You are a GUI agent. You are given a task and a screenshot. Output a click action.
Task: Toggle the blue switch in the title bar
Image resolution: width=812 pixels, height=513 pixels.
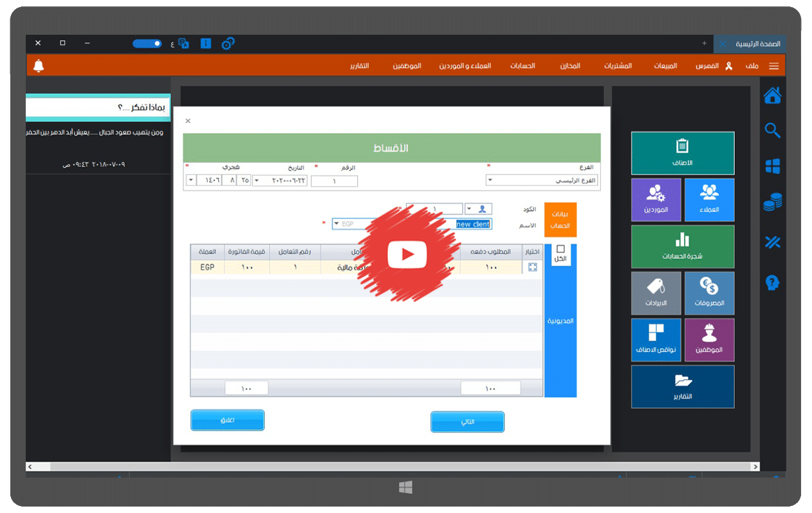tap(147, 44)
